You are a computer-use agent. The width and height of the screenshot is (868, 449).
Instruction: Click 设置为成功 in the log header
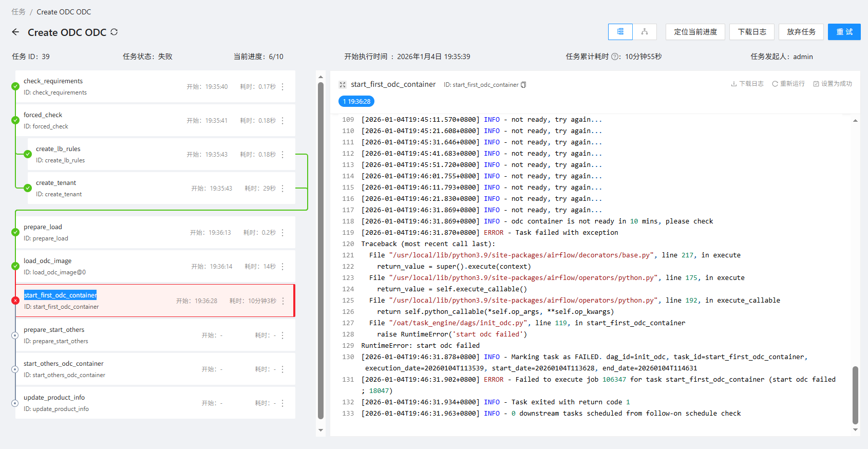pos(833,84)
